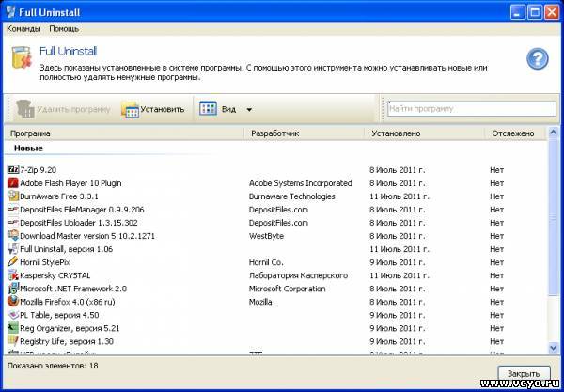Click the Вид view grid icon

click(x=208, y=108)
